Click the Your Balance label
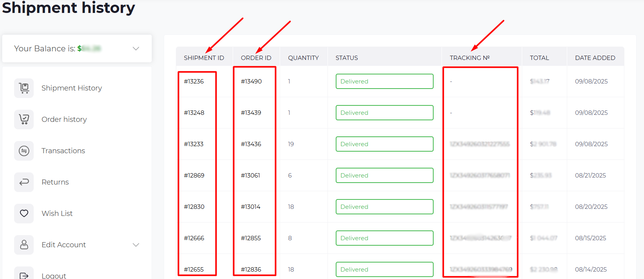 45,49
